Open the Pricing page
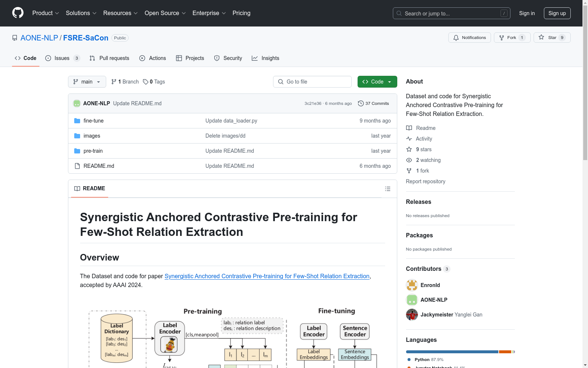The height and width of the screenshot is (368, 588). pos(241,13)
